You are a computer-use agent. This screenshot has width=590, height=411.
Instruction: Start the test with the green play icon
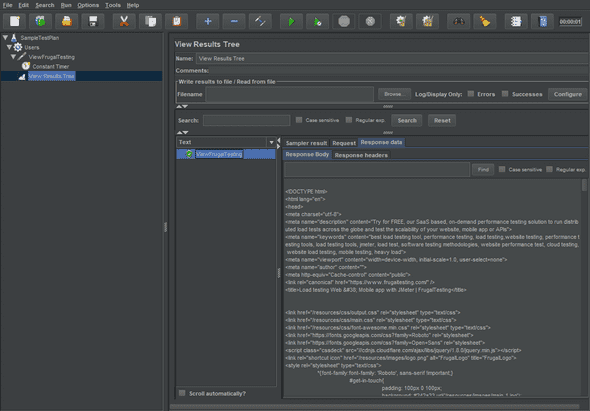[x=291, y=21]
